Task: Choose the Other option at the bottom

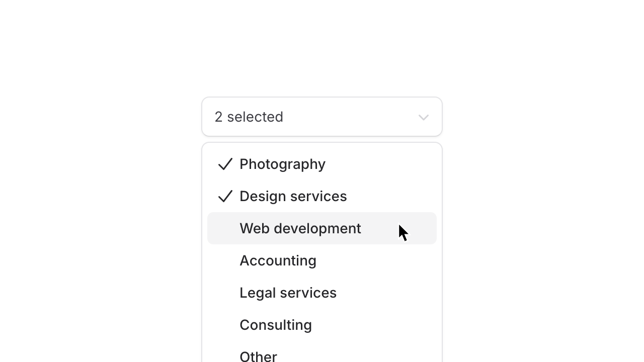Action: pyautogui.click(x=258, y=356)
